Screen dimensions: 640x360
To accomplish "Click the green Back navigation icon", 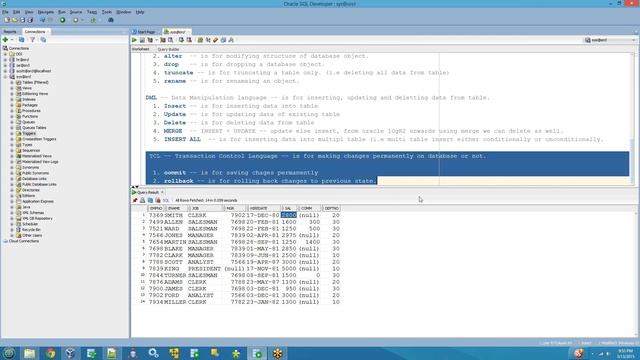I will pyautogui.click(x=62, y=20).
